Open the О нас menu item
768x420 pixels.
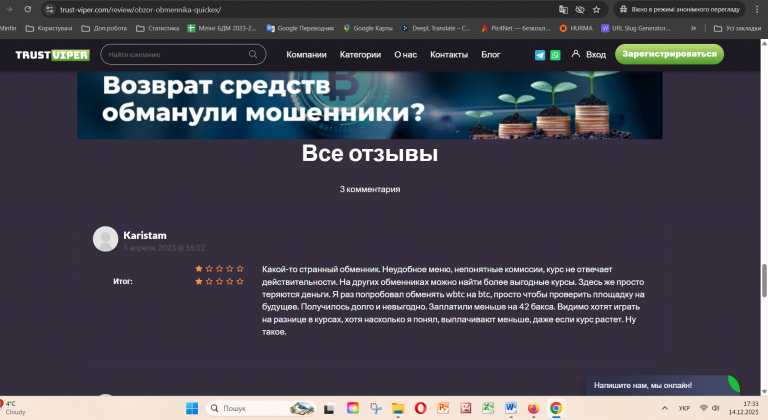click(x=406, y=55)
